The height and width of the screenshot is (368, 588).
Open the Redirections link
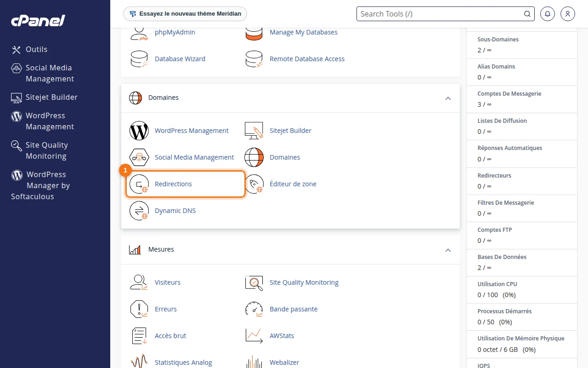tap(173, 184)
